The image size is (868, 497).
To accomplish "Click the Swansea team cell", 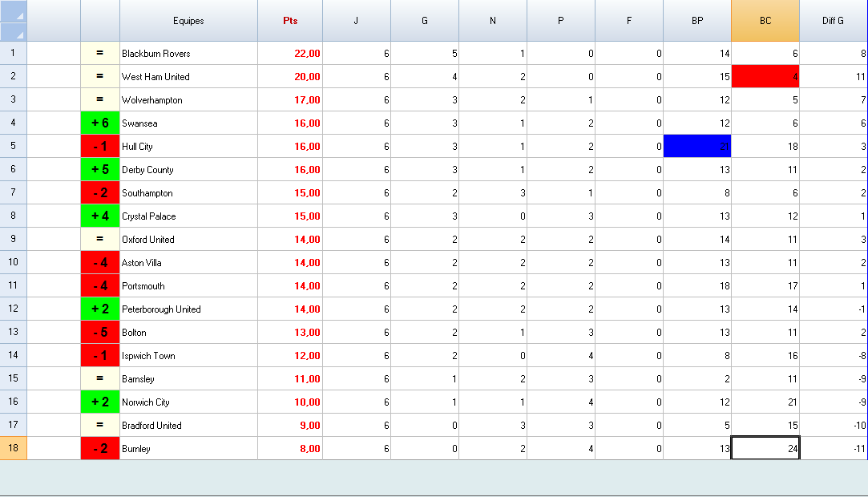I will (x=188, y=123).
